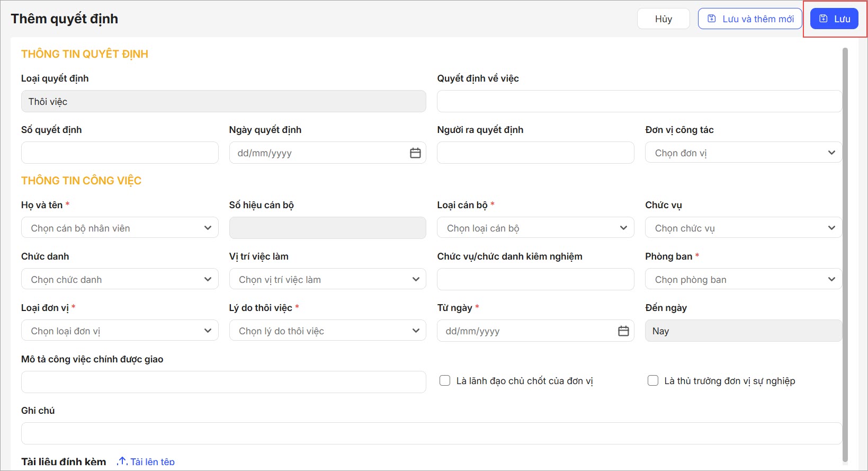This screenshot has width=868, height=471.
Task: Click the 'Từ ngày' date input
Action: [x=535, y=331]
